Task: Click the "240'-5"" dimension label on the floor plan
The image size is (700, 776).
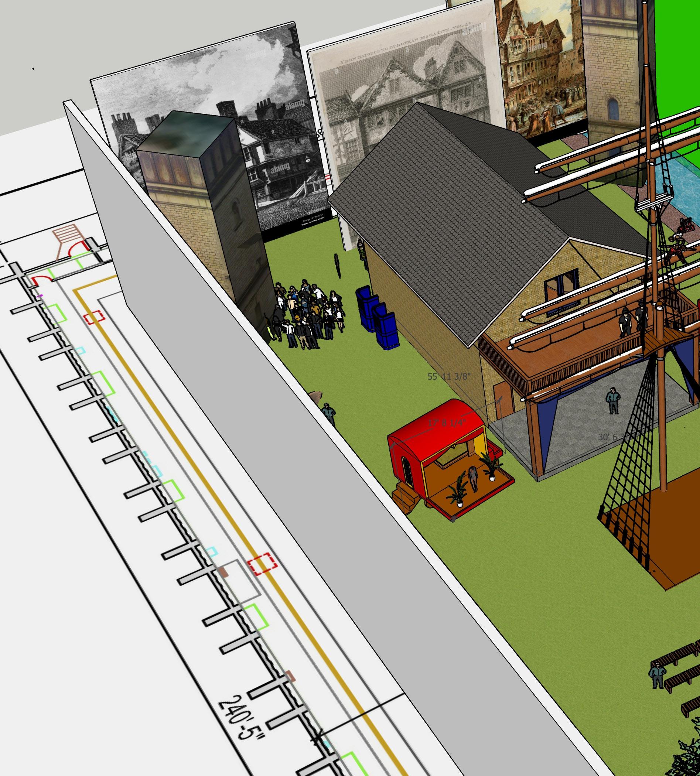Action: click(241, 717)
